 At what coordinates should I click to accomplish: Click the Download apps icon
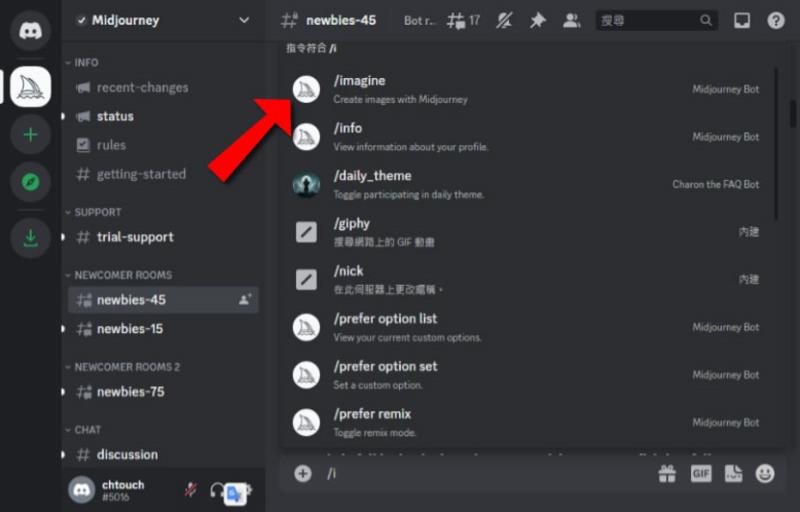(30, 238)
